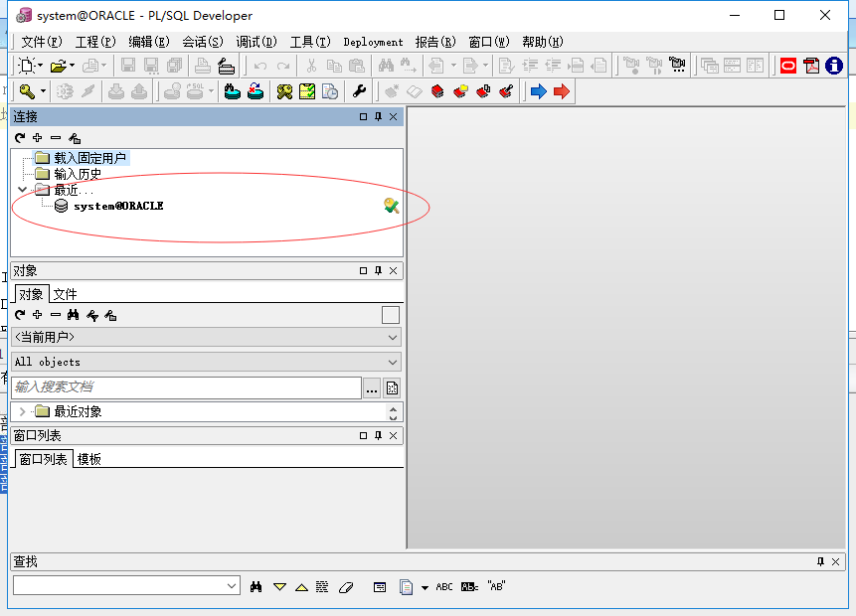856x616 pixels.
Task: Toggle pin on the 窗口列表 panel
Action: (379, 435)
